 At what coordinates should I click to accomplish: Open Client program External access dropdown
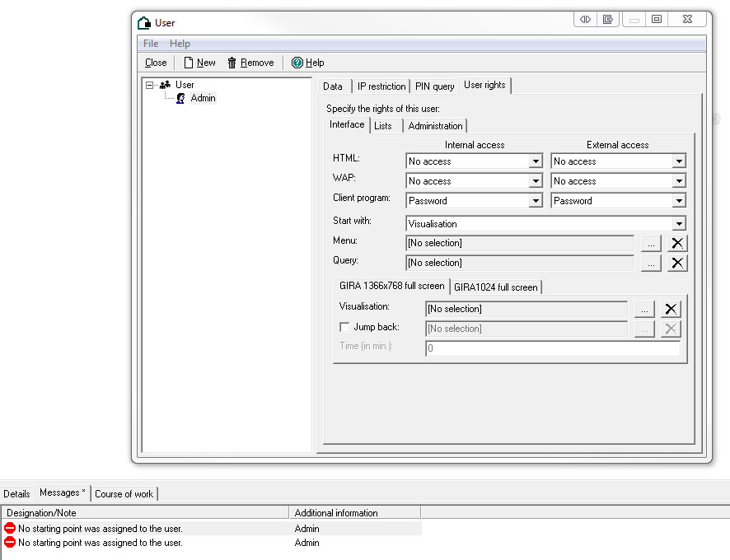[679, 201]
